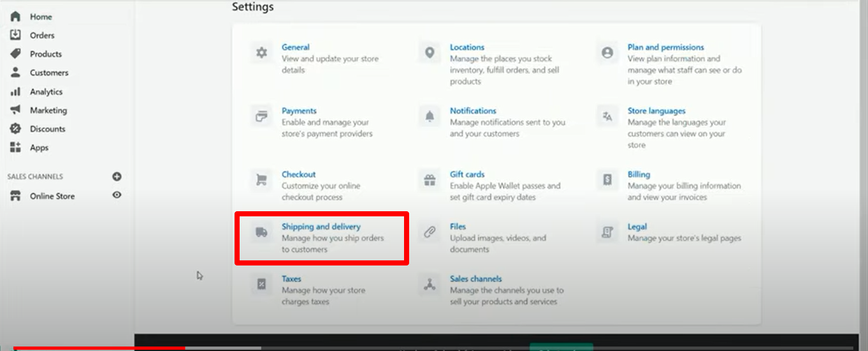The width and height of the screenshot is (868, 351).
Task: Click text "Upload images, videos, and documents"
Action: pyautogui.click(x=498, y=244)
